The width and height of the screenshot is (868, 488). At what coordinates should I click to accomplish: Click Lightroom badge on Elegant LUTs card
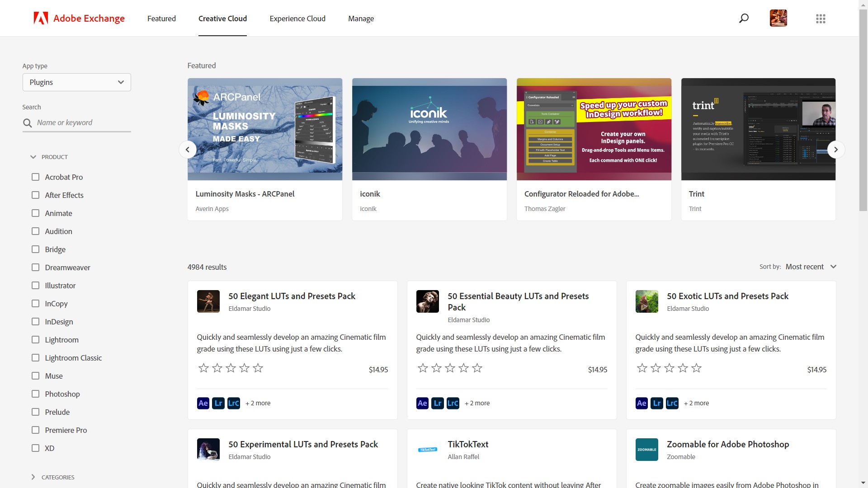pos(218,403)
